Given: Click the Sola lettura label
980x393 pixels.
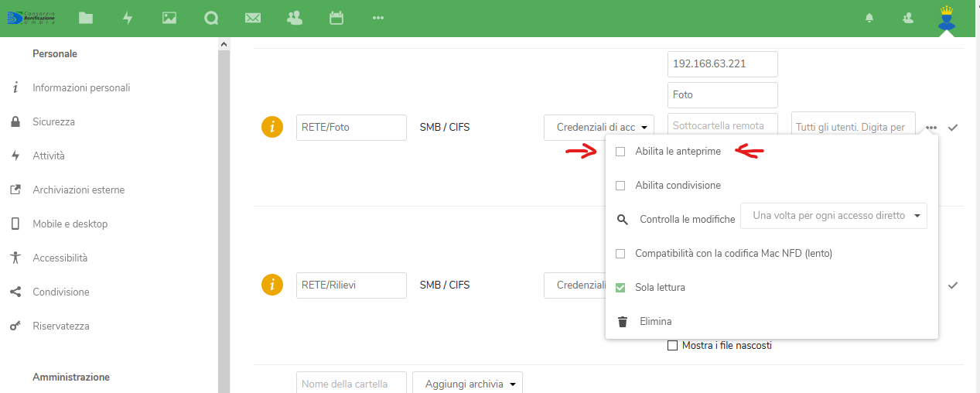Looking at the screenshot, I should point(660,288).
